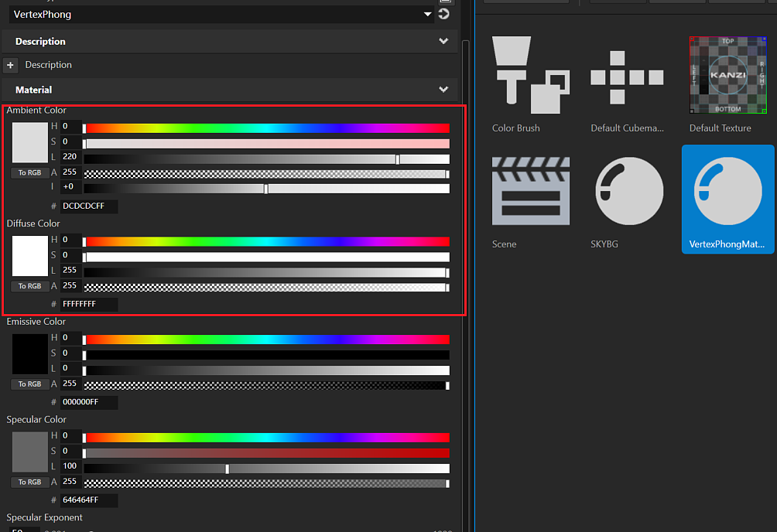This screenshot has width=777, height=532.
Task: Click the Emissive Color hue slider
Action: coord(266,339)
